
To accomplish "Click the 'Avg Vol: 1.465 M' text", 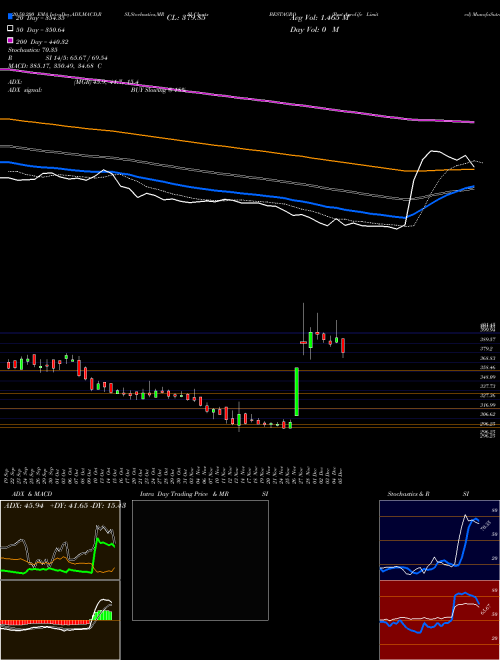I will 320,18.
